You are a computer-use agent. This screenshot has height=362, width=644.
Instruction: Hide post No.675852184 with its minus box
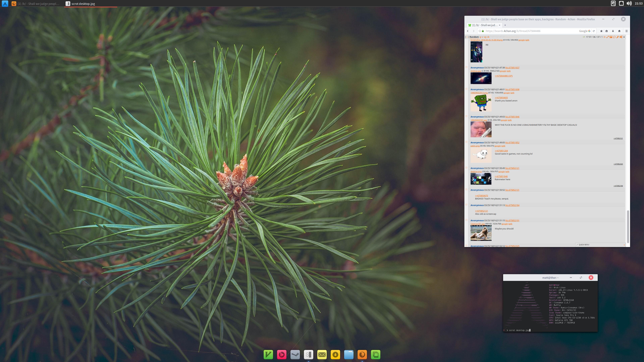pyautogui.click(x=466, y=205)
